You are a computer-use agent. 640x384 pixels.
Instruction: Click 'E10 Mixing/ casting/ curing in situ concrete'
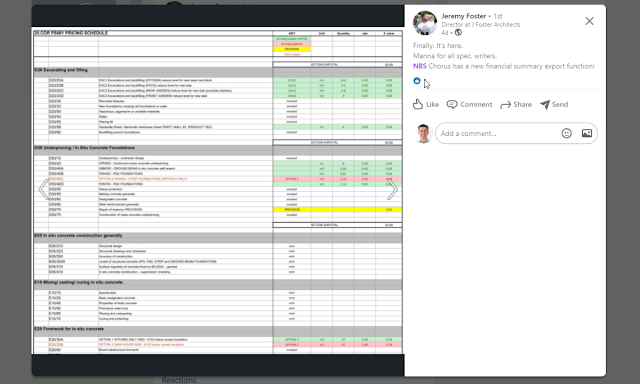[78, 282]
